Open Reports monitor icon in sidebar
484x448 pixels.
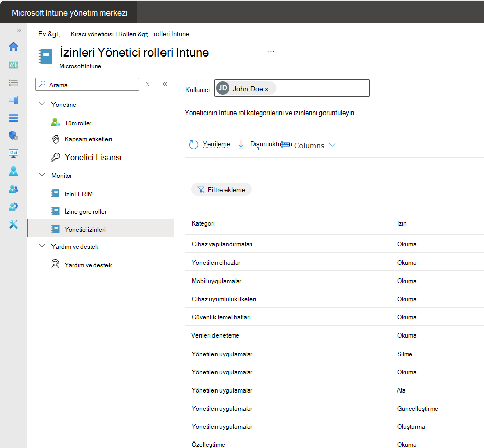[x=13, y=153]
